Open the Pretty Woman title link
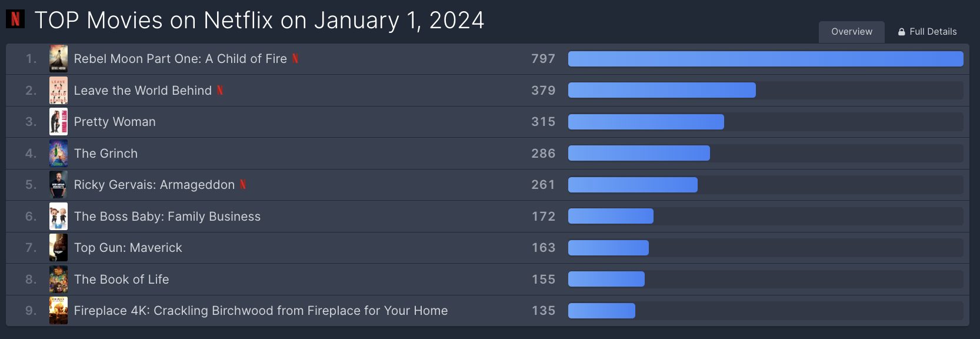The width and height of the screenshot is (980, 339). [115, 122]
